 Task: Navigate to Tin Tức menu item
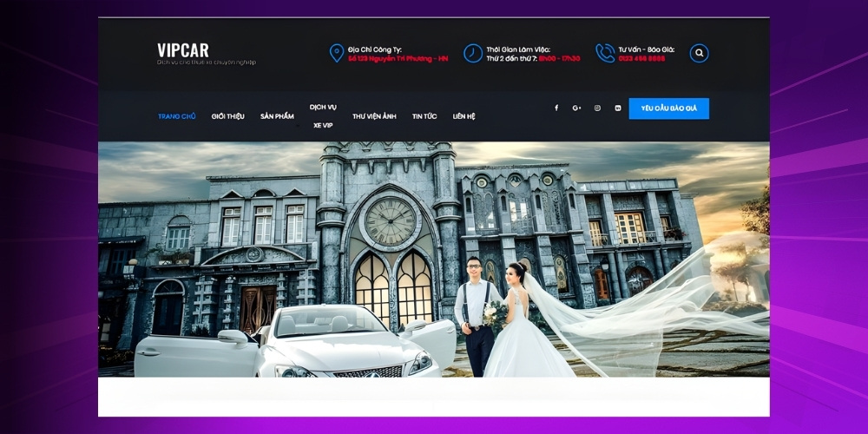pos(424,116)
